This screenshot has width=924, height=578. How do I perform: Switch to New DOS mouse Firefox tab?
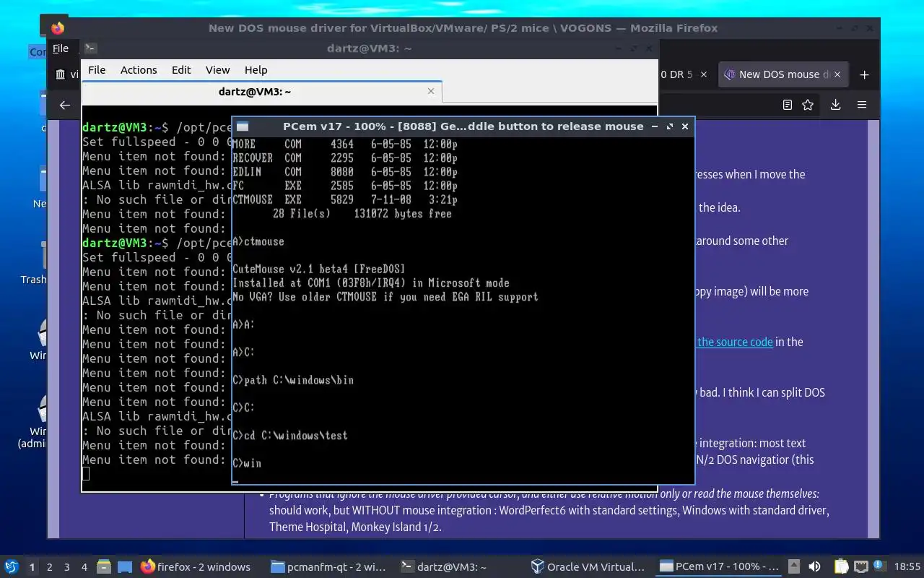pyautogui.click(x=785, y=74)
